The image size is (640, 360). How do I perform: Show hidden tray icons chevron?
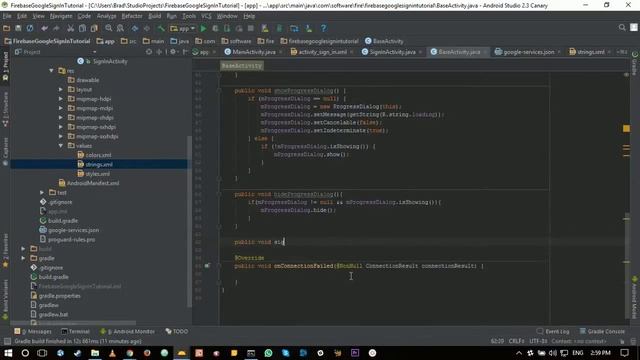pos(519,353)
